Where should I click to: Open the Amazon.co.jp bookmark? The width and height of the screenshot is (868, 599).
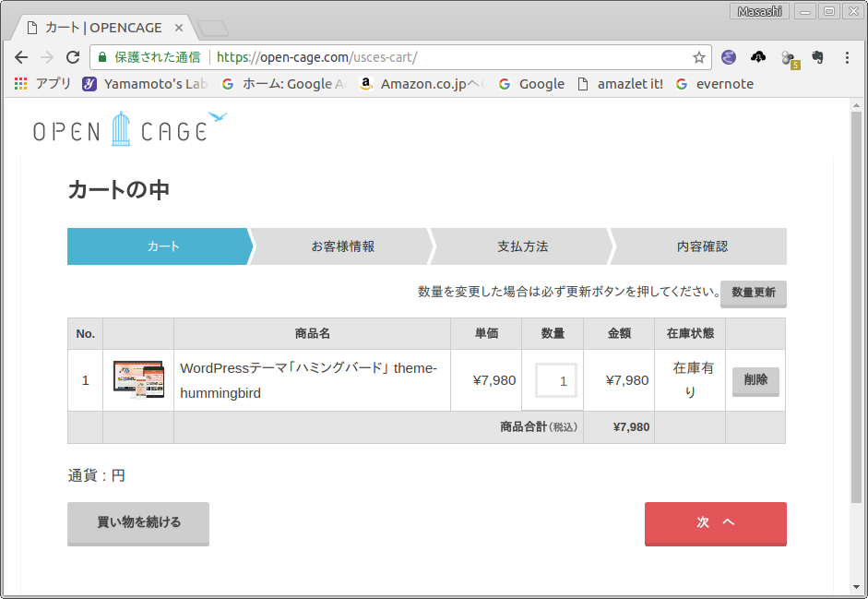(x=422, y=84)
